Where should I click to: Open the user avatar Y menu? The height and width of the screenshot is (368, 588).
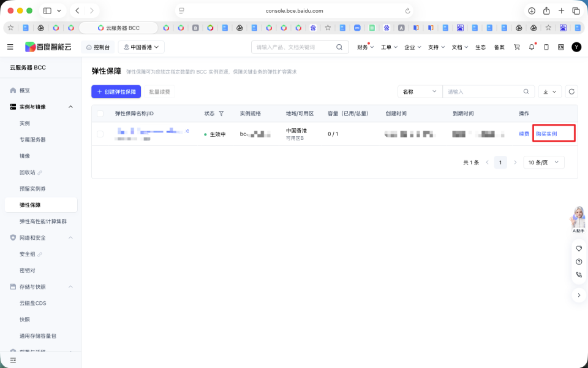576,47
